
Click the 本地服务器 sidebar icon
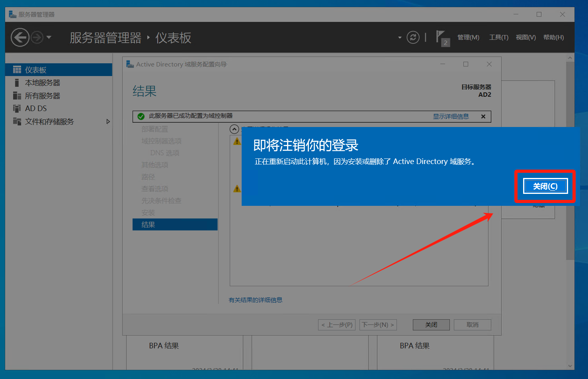pos(17,83)
